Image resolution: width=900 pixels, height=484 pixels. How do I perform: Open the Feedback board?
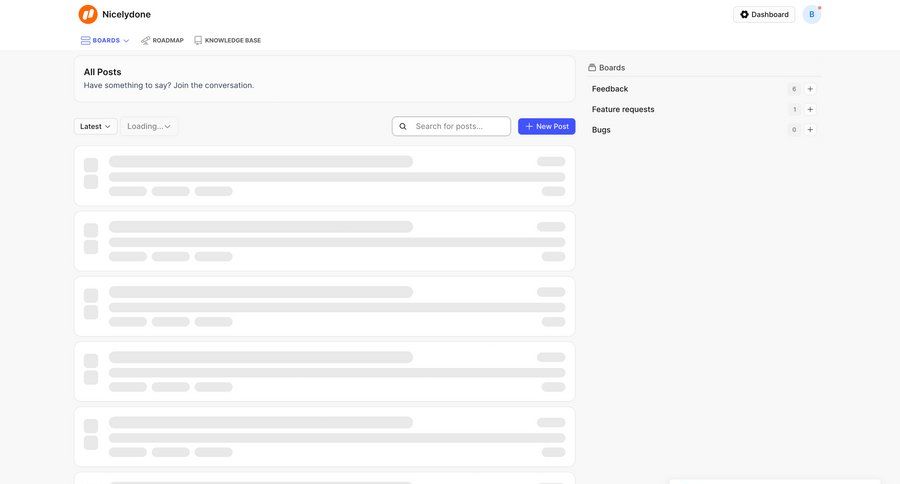point(610,89)
